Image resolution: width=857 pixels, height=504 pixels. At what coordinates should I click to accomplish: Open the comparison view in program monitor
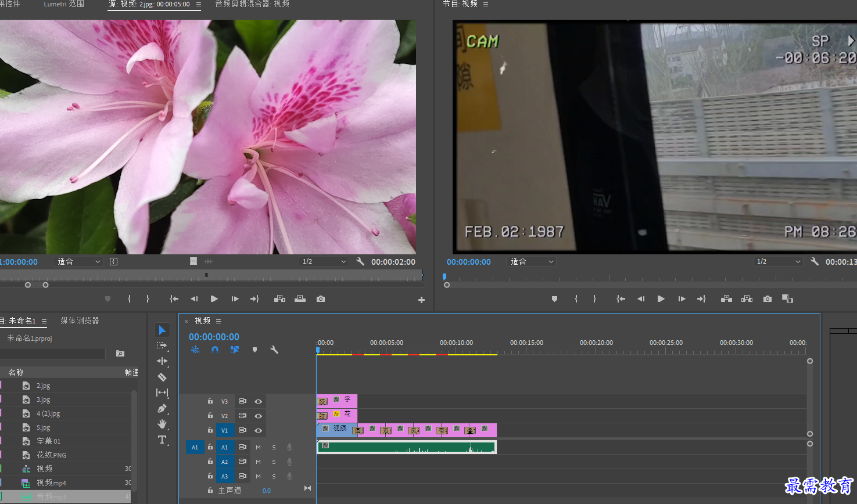(787, 299)
